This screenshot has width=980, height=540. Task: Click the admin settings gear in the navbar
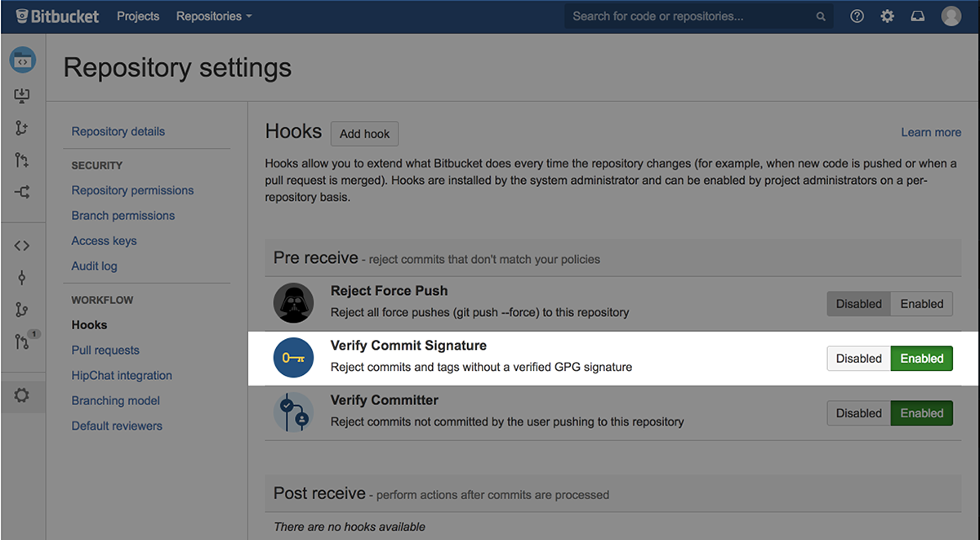pos(887,16)
